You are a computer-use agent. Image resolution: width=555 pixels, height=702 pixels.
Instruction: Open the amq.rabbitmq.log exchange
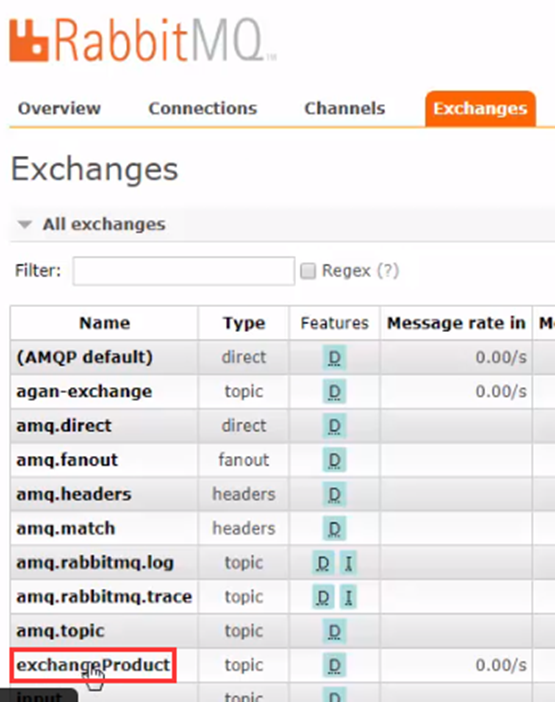95,563
